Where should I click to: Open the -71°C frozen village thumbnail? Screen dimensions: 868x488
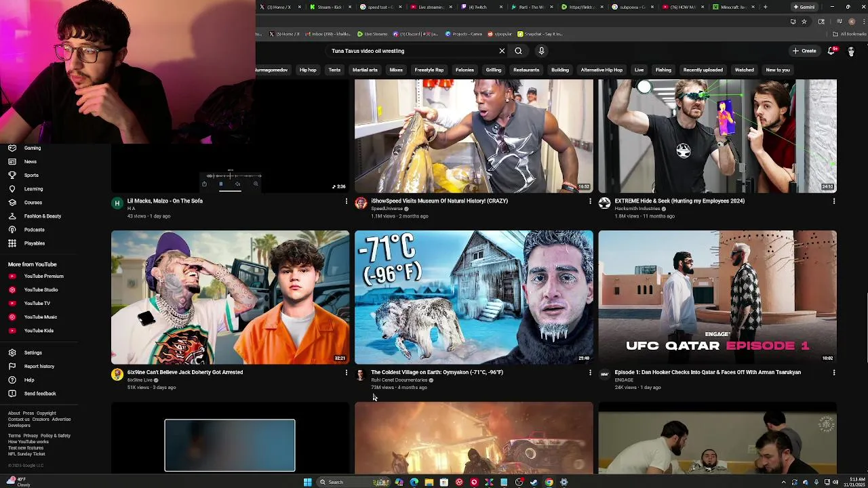click(x=473, y=297)
